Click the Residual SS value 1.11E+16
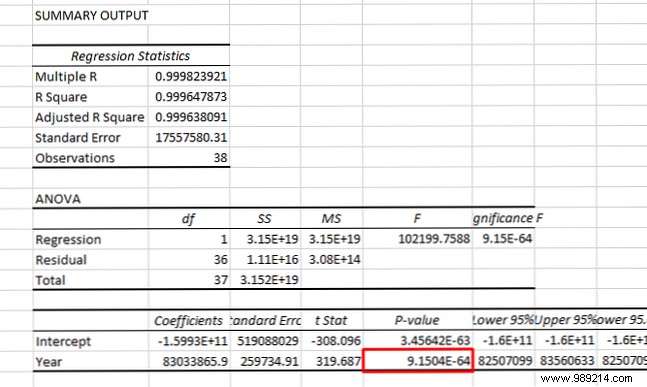The width and height of the screenshot is (647, 387). pyautogui.click(x=272, y=260)
